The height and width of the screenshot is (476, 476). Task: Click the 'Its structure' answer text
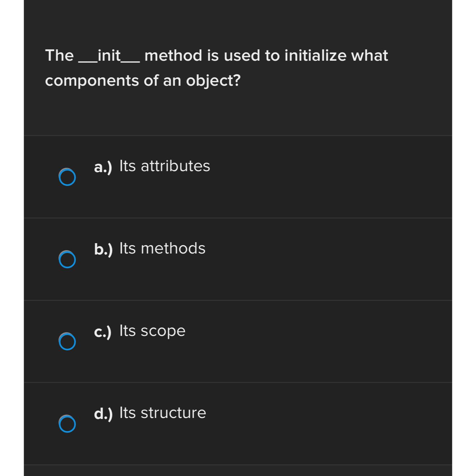point(163,413)
